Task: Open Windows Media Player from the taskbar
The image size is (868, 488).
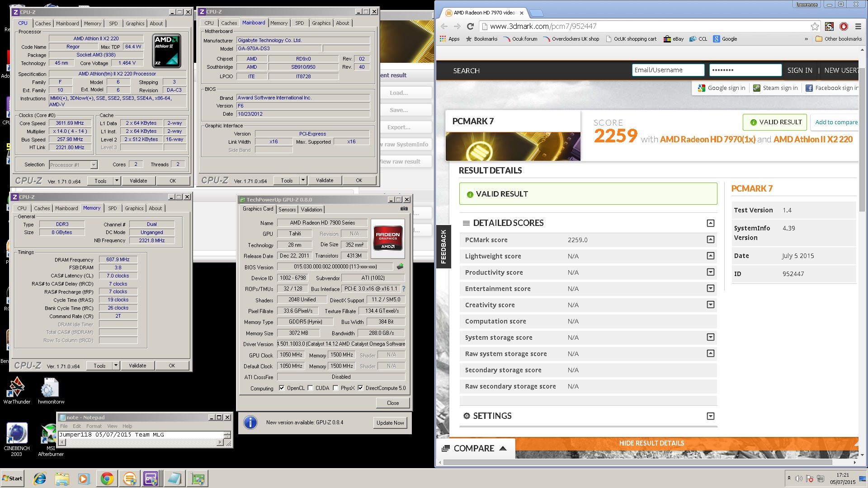Action: 84,479
